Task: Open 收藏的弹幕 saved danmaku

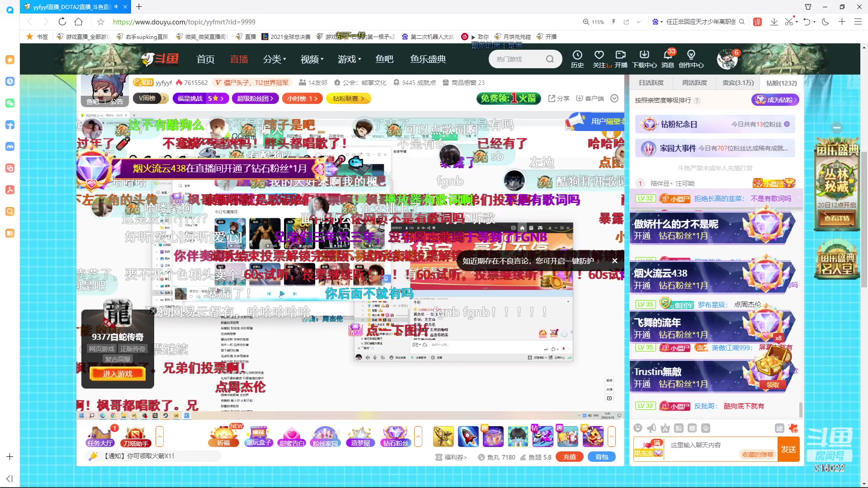Action: point(758,455)
